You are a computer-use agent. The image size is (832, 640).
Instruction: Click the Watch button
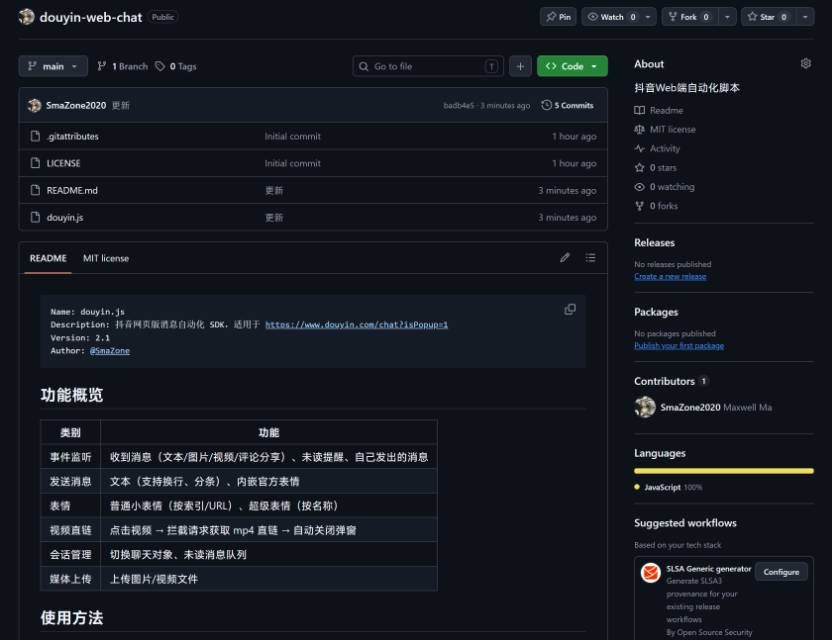pos(611,17)
